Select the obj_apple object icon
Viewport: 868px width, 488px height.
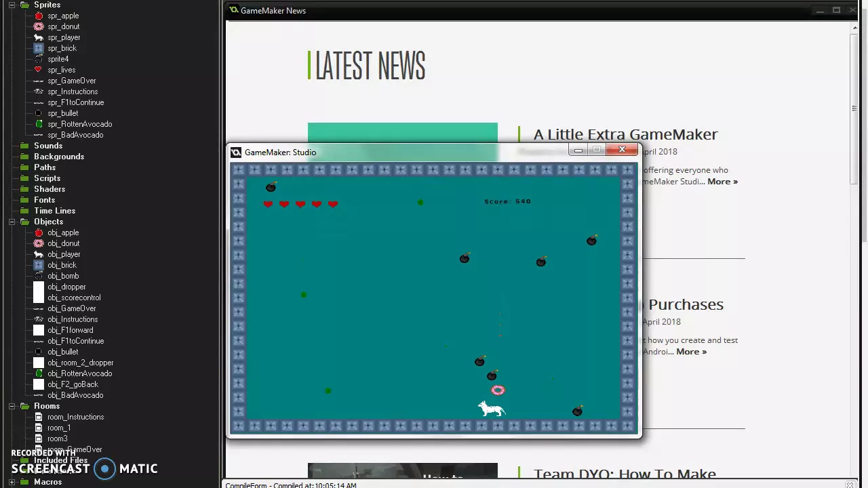click(x=39, y=232)
